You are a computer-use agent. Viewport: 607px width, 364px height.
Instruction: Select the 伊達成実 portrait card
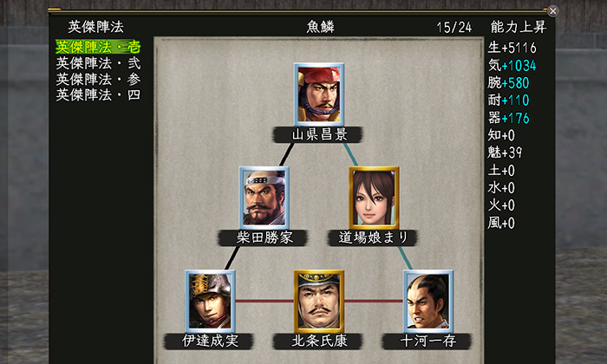pyautogui.click(x=210, y=301)
